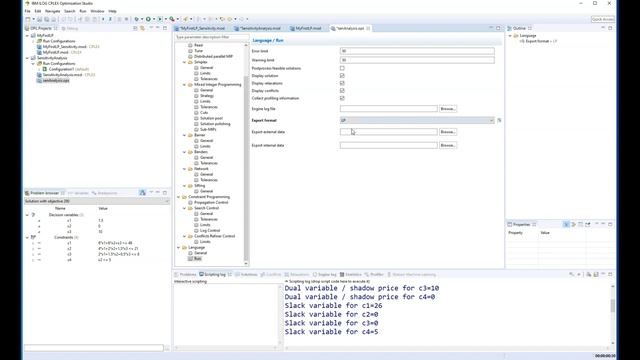Click the Debug toolbar icon

pos(137,19)
